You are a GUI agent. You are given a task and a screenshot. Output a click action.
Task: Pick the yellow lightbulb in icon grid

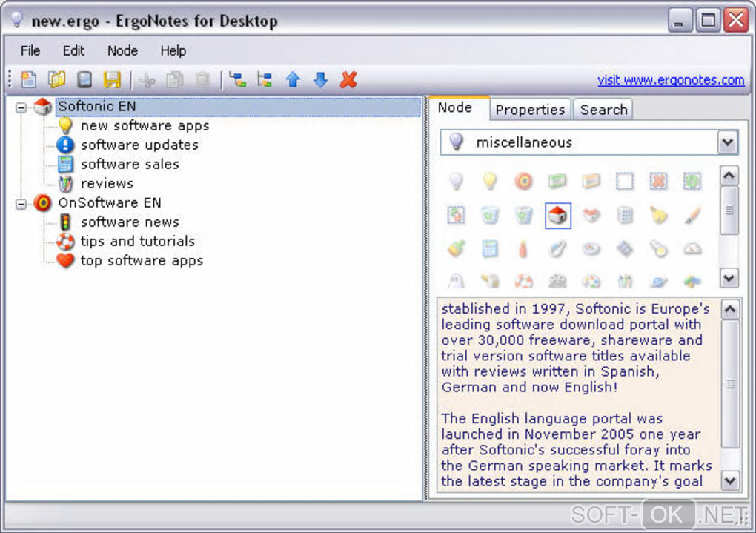click(x=490, y=182)
